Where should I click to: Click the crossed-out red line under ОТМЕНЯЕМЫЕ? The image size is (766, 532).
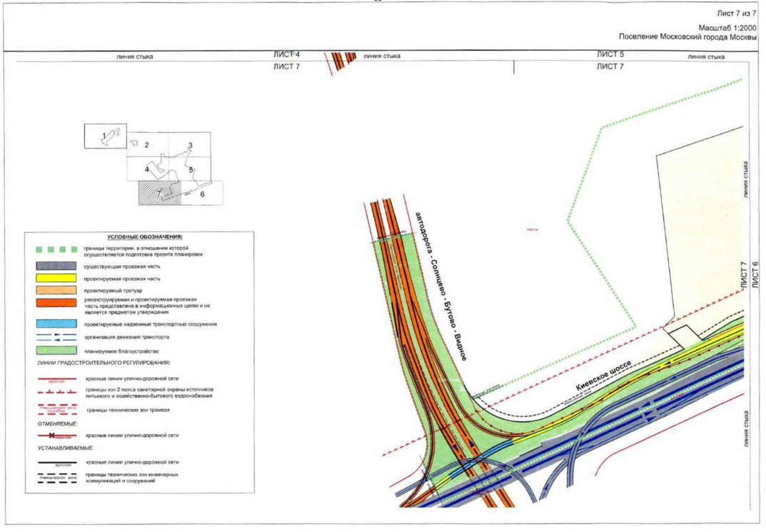(56, 435)
